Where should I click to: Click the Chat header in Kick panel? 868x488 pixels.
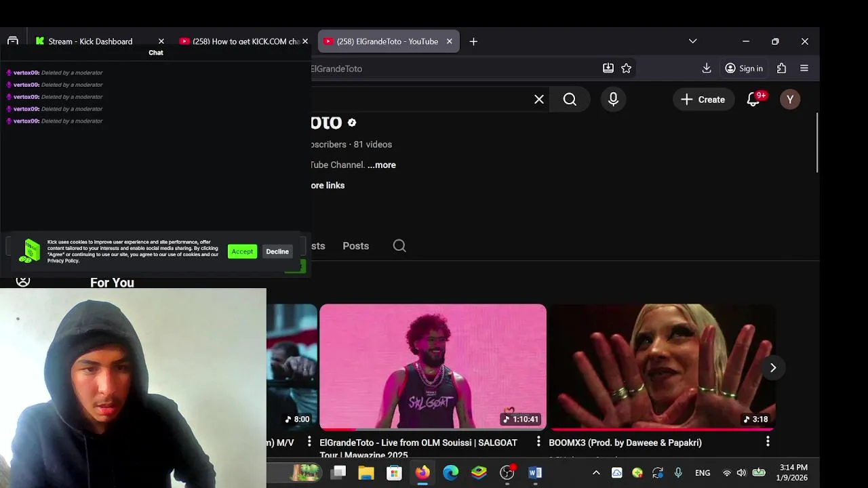point(156,53)
